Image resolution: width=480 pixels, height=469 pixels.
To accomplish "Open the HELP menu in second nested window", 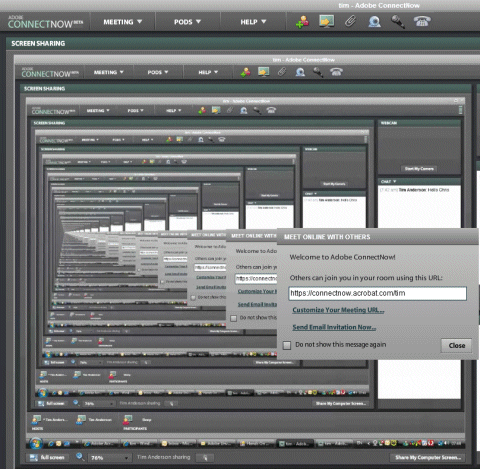I will pyautogui.click(x=174, y=110).
